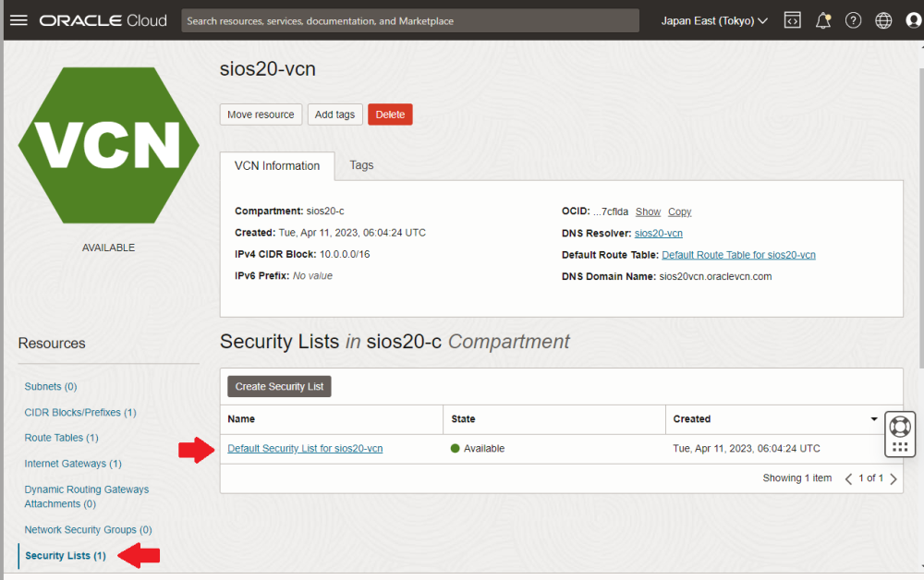Click the Compartment value sios20-c
Screen dimensions: 924x580
point(325,211)
